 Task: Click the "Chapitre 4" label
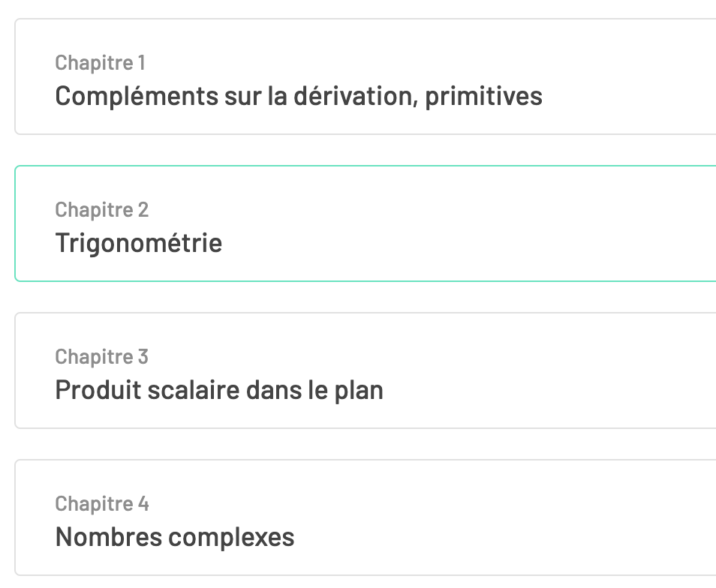pyautogui.click(x=102, y=504)
